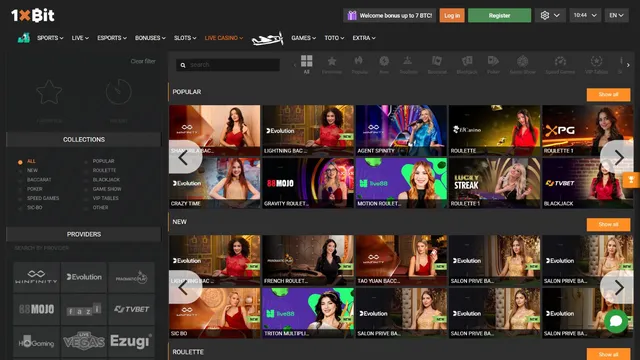Screen dimensions: 640x360
Task: Open sidebar Recent clock icon
Action: 118,92
